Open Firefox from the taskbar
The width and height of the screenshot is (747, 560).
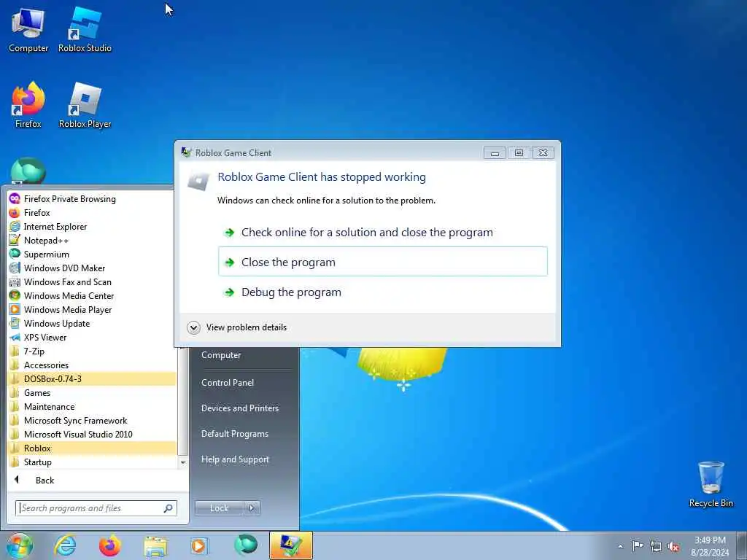click(110, 545)
